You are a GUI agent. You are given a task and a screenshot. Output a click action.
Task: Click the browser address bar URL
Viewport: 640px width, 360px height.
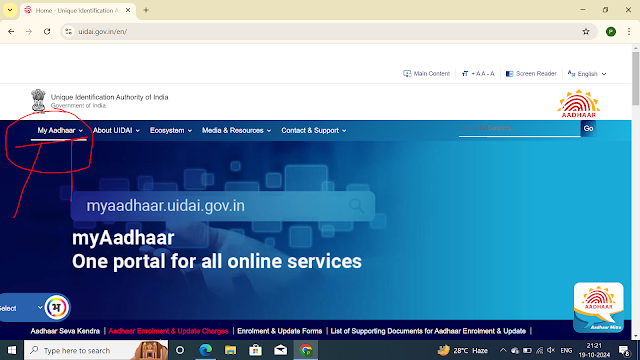[x=102, y=31]
